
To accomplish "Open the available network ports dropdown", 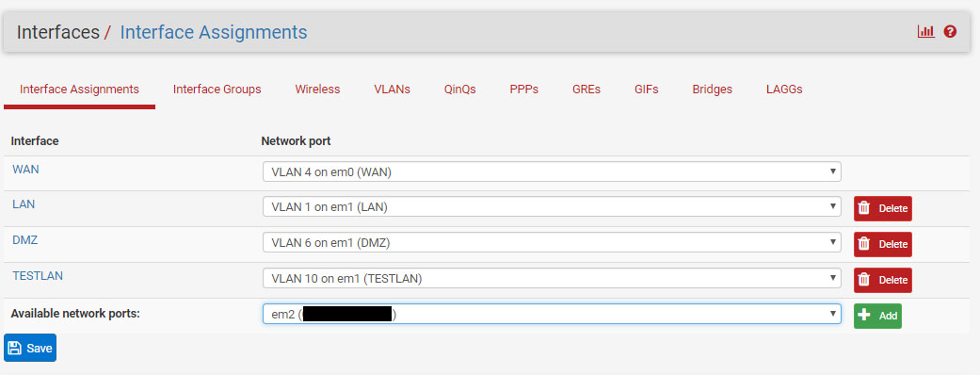I will 552,315.
